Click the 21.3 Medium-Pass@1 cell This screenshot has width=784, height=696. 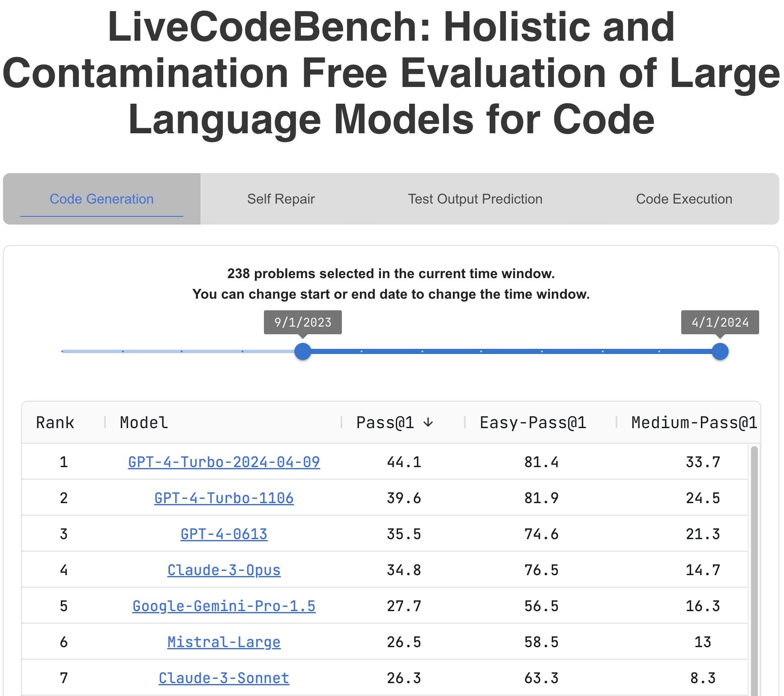[703, 534]
